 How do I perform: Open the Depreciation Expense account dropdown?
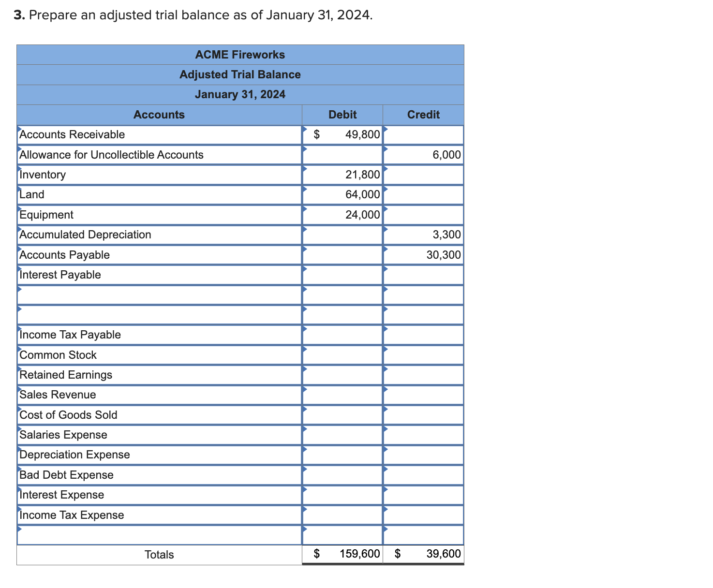[x=160, y=455]
